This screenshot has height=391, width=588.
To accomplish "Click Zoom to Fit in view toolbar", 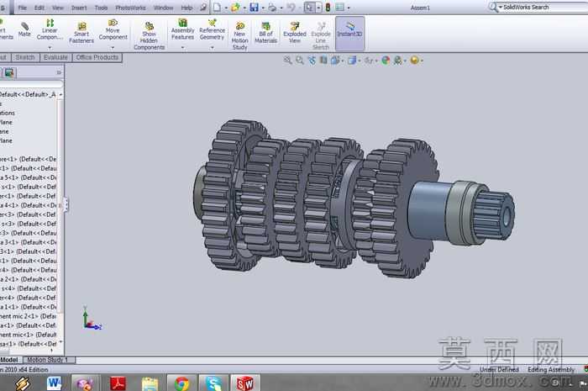I will (x=287, y=60).
